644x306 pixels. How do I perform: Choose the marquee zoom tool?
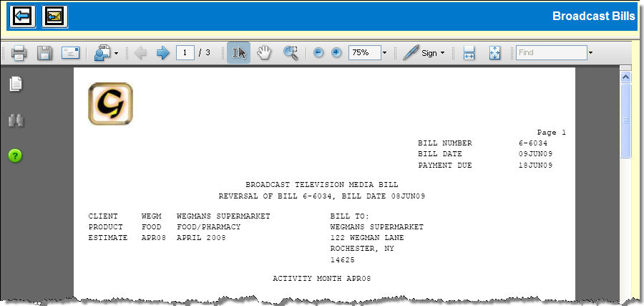click(x=291, y=53)
